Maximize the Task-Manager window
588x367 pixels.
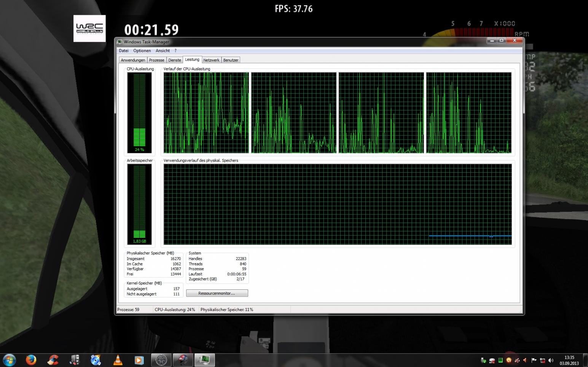pyautogui.click(x=502, y=40)
